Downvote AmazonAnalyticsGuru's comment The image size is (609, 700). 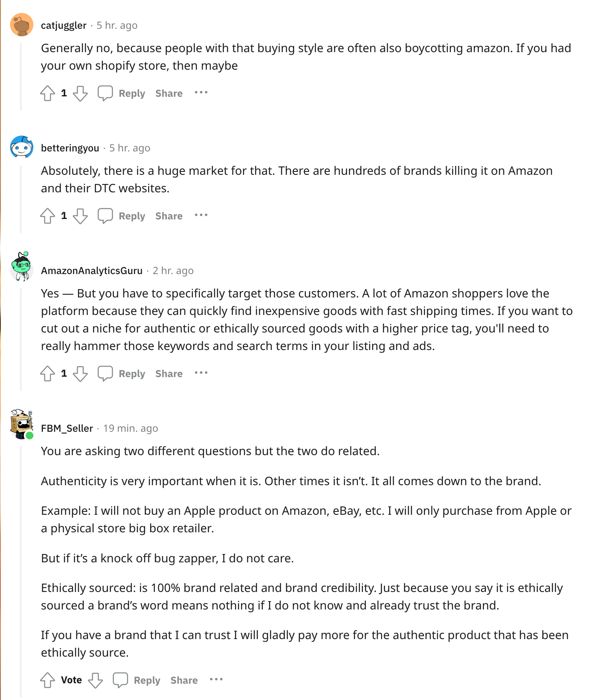pyautogui.click(x=80, y=373)
